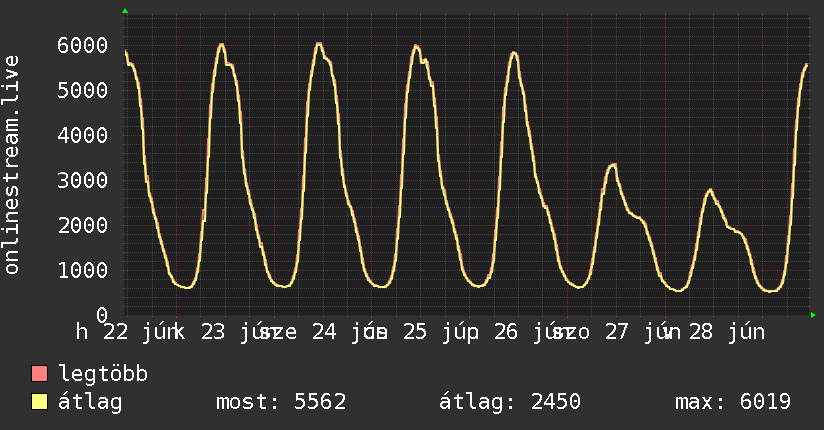Click the pink legtöbb legend swatch

(39, 374)
